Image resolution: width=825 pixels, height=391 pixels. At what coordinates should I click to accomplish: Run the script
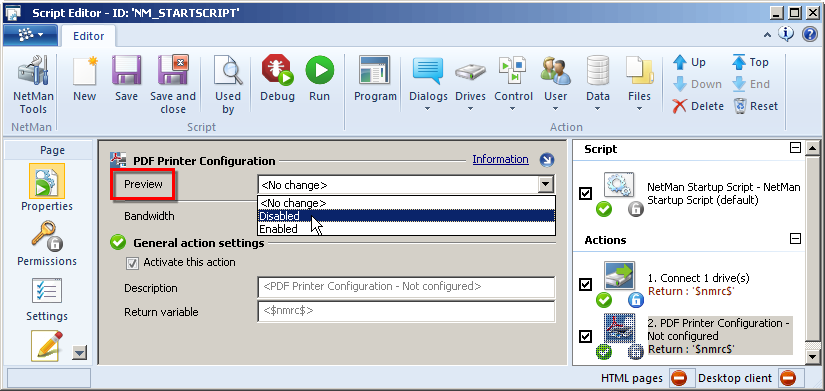tap(319, 79)
